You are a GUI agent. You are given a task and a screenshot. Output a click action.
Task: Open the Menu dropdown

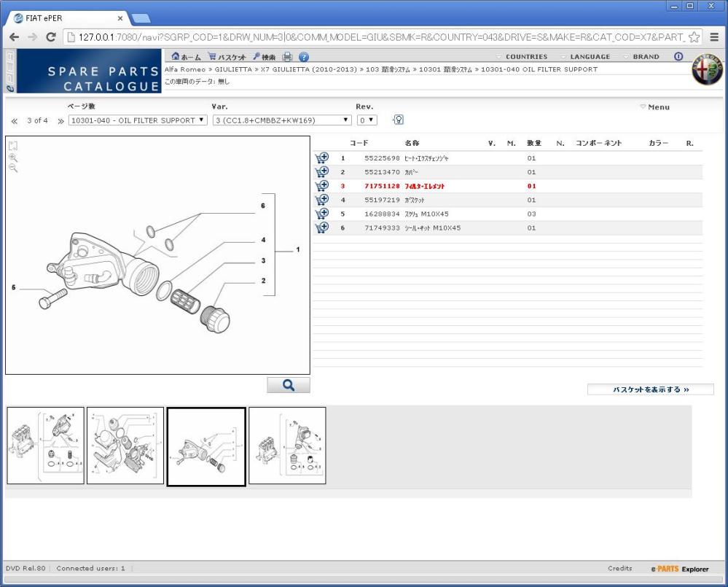[x=654, y=106]
